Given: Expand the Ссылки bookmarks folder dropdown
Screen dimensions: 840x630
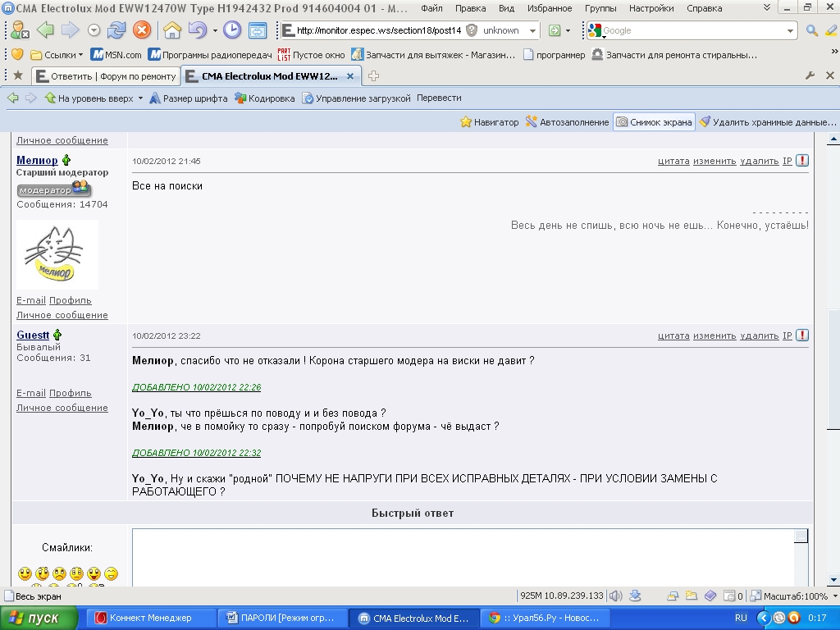Looking at the screenshot, I should [x=80, y=55].
